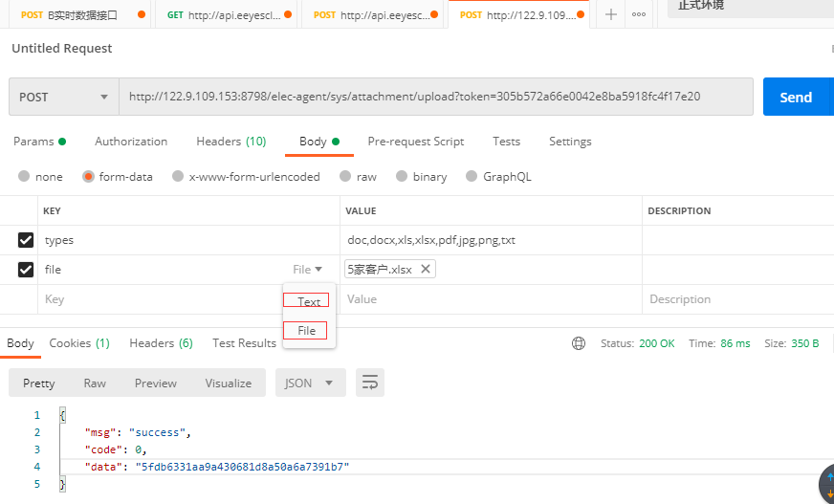
Task: Click the Untitled Request title
Action: [62, 49]
